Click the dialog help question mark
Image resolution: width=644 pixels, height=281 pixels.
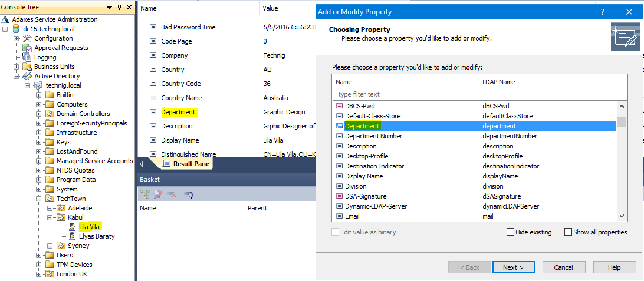tap(603, 12)
